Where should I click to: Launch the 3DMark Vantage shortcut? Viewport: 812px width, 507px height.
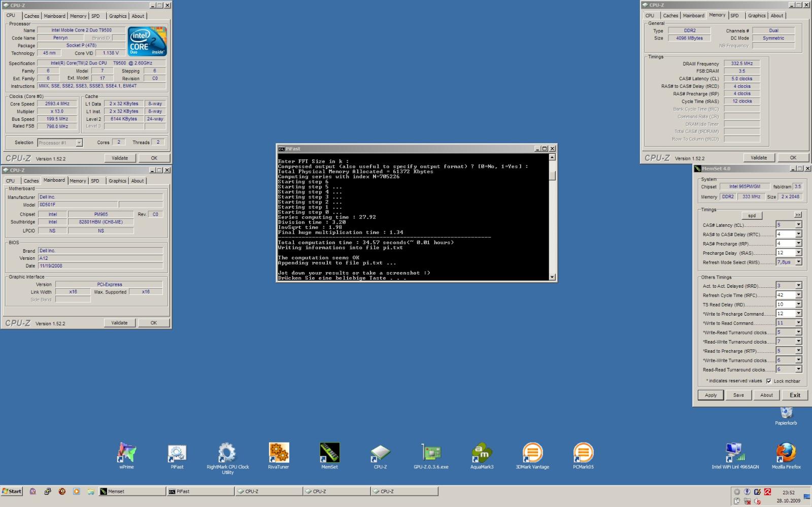click(x=532, y=455)
